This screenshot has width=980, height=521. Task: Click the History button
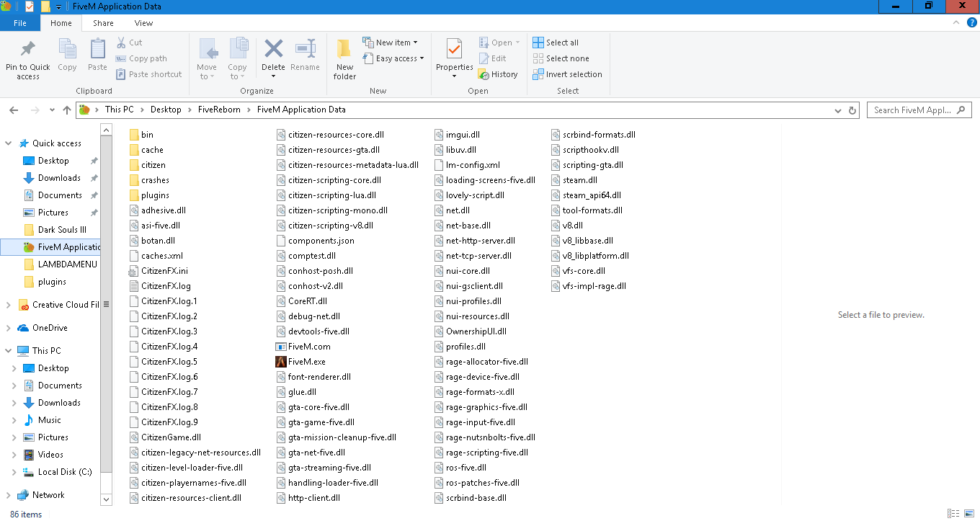click(x=498, y=74)
